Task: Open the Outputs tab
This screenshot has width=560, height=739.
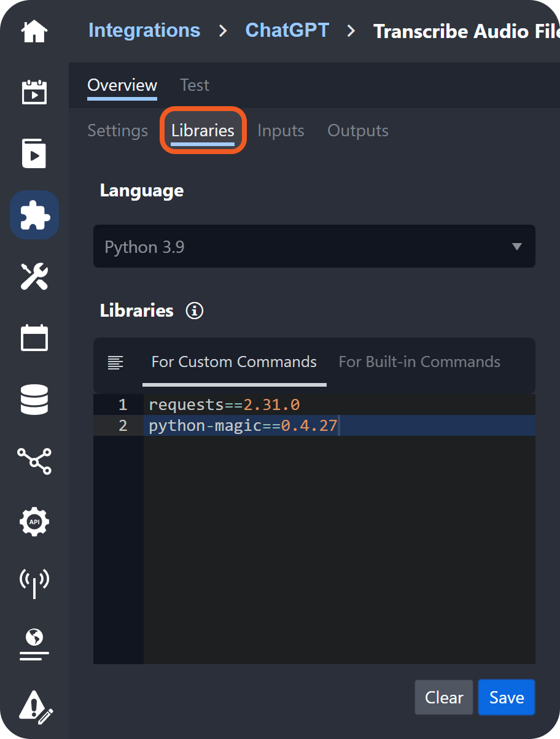Action: tap(358, 131)
